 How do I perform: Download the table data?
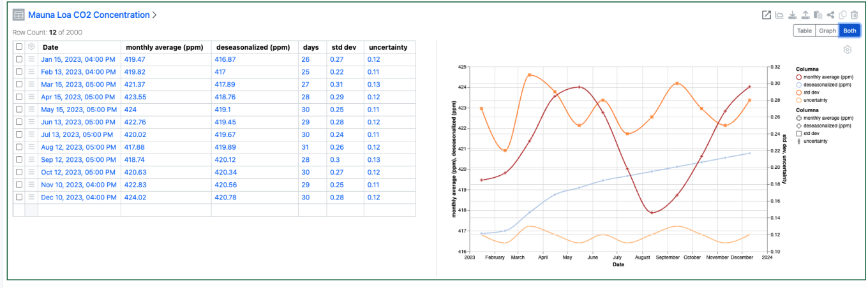(792, 15)
